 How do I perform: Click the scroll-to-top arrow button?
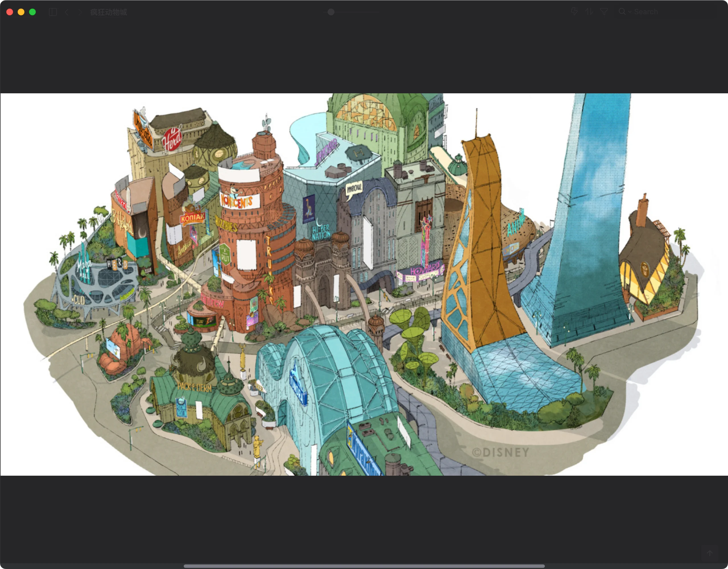pos(710,553)
